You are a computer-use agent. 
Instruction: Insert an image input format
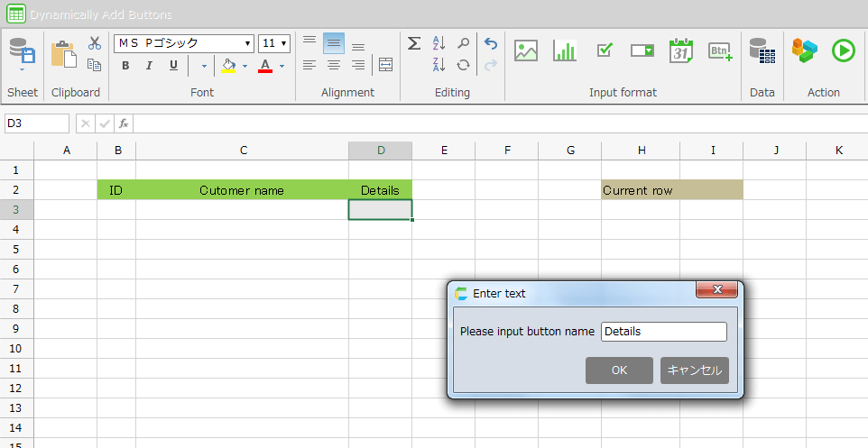(526, 51)
